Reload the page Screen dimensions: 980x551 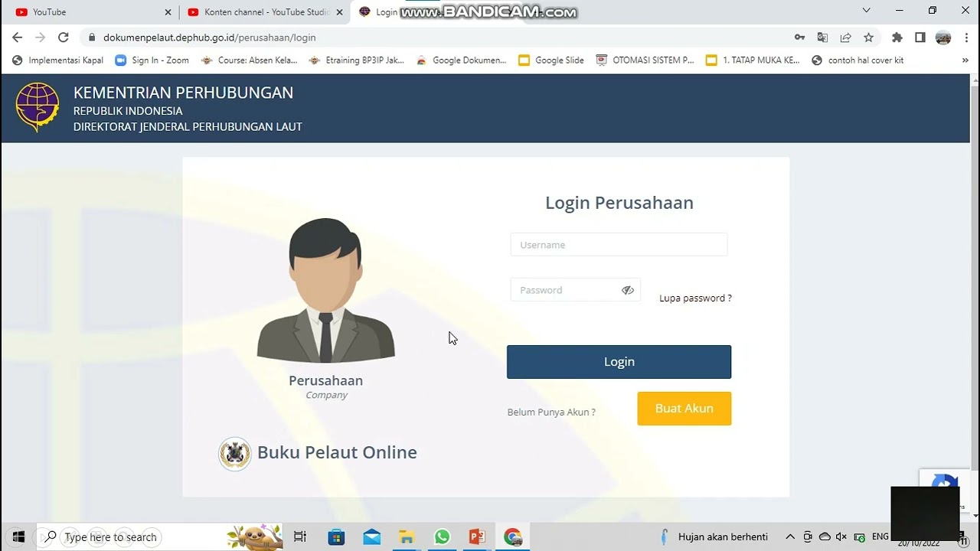coord(64,37)
